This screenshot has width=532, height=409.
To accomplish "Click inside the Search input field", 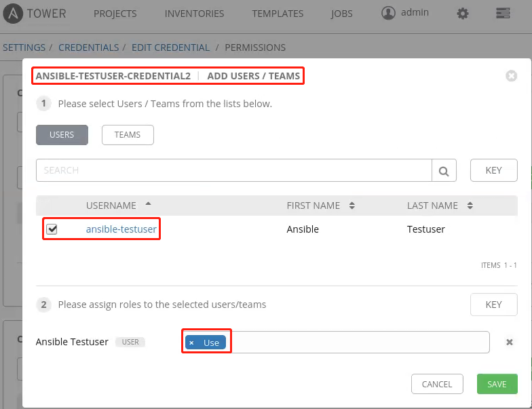I will pos(233,171).
